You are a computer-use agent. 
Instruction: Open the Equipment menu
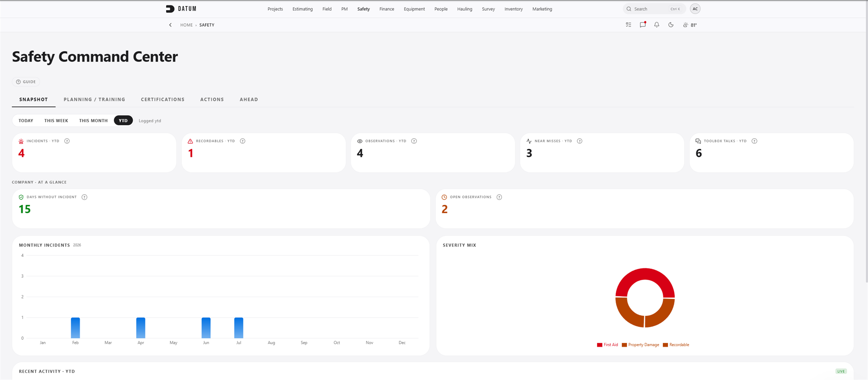pyautogui.click(x=414, y=9)
